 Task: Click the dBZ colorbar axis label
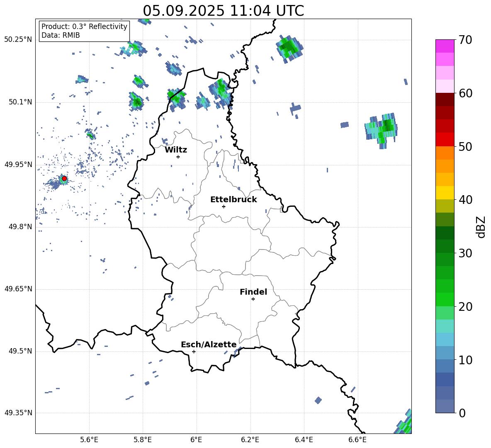[x=481, y=227]
